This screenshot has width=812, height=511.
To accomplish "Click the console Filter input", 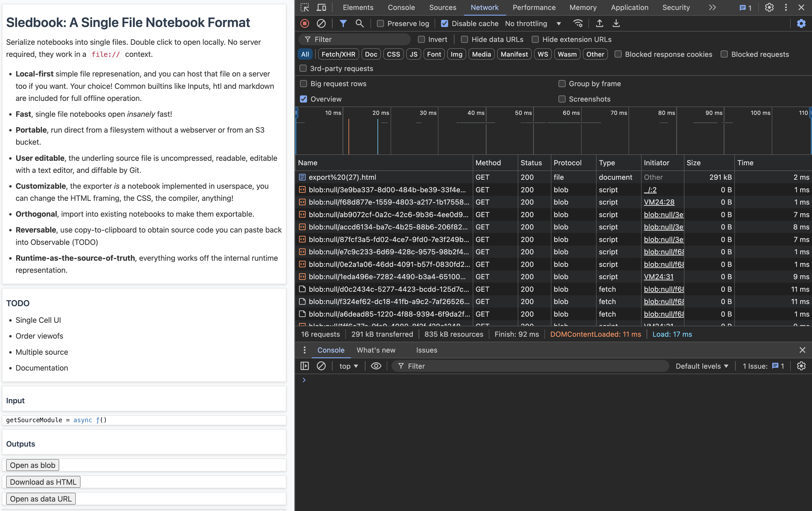I will pyautogui.click(x=530, y=366).
